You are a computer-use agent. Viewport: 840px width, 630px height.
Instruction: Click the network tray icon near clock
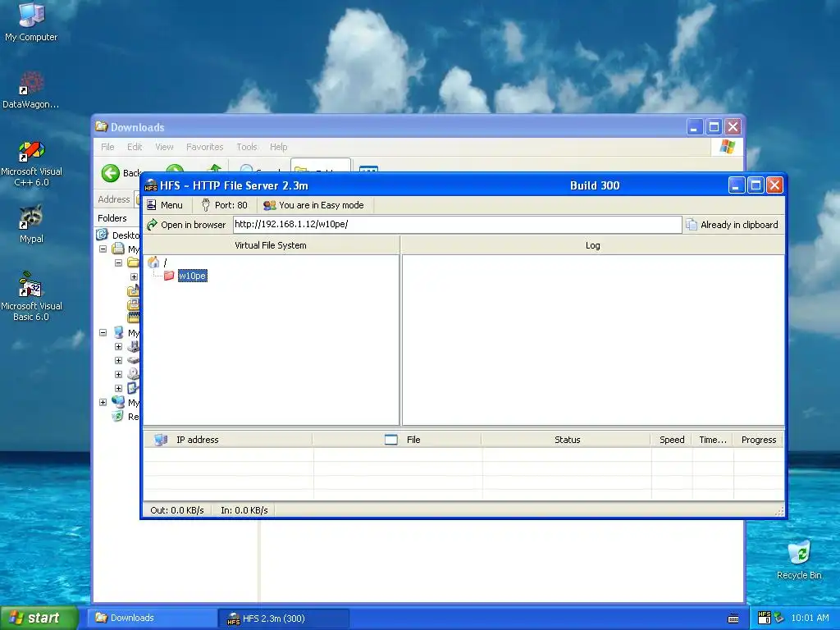click(x=779, y=618)
